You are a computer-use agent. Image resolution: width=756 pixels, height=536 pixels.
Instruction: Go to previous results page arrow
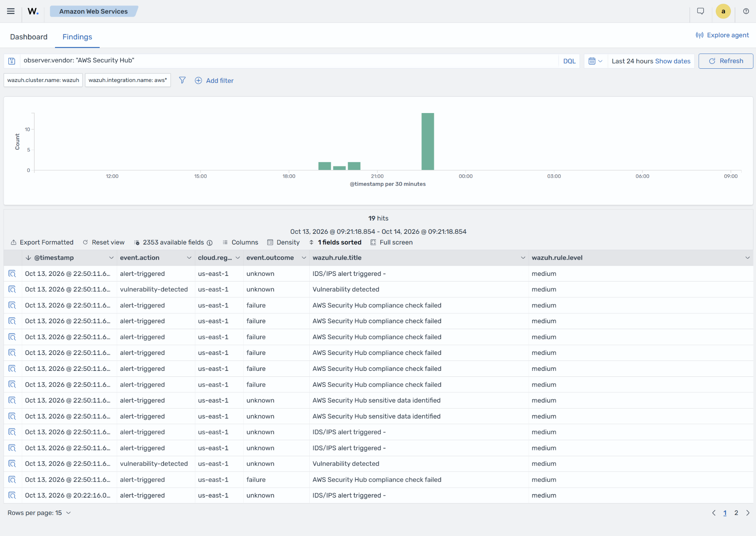point(714,513)
